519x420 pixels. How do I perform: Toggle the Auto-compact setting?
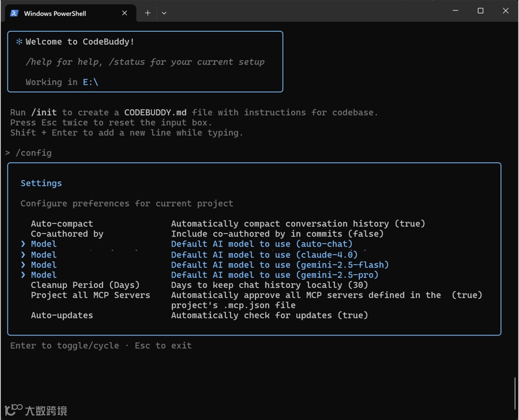228,224
